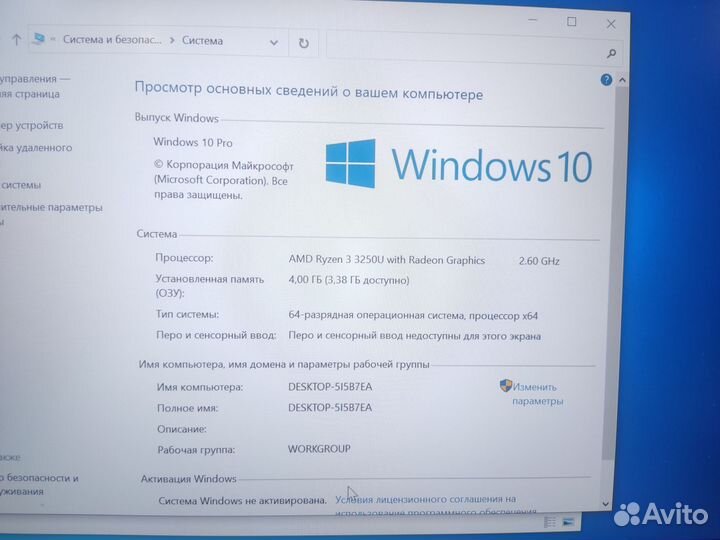Click the Up arrow navigation button
The width and height of the screenshot is (720, 540).
pos(16,40)
